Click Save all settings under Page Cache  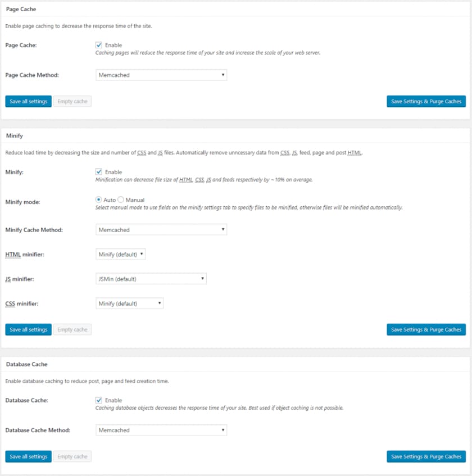coord(28,102)
